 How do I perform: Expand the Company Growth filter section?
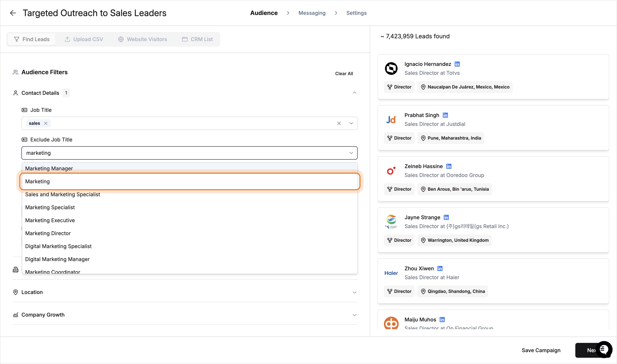point(354,315)
